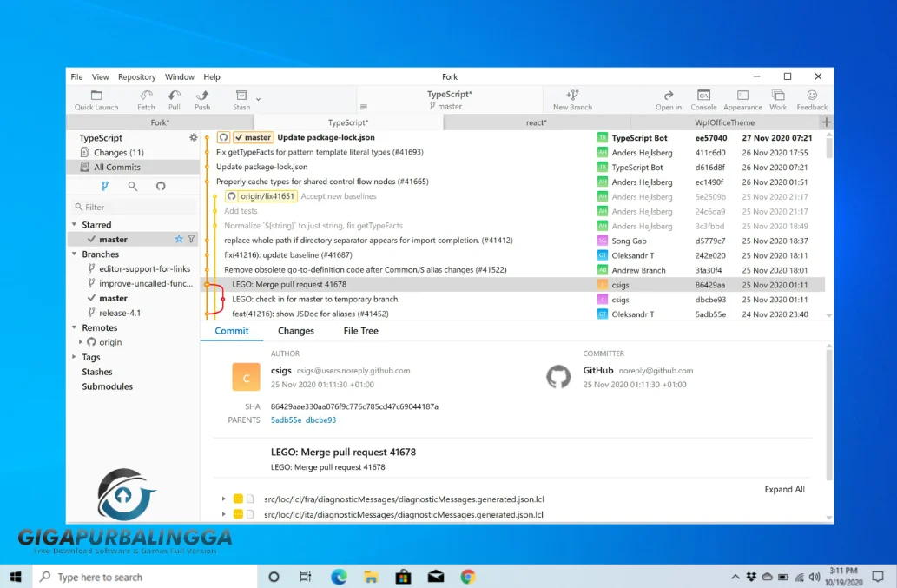Image resolution: width=897 pixels, height=588 pixels.
Task: Click the Work toolbar icon
Action: click(x=778, y=100)
